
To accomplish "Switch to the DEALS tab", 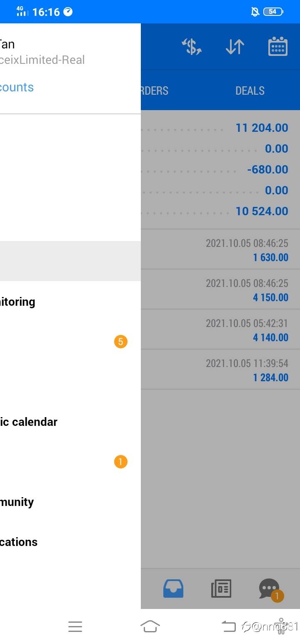I will (250, 91).
